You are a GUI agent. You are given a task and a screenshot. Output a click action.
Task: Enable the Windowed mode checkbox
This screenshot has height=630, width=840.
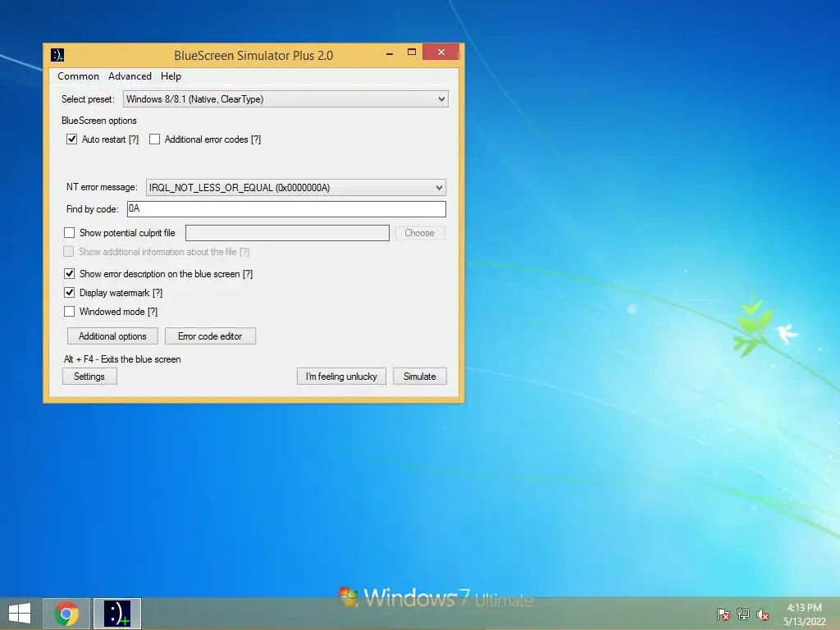pyautogui.click(x=69, y=311)
